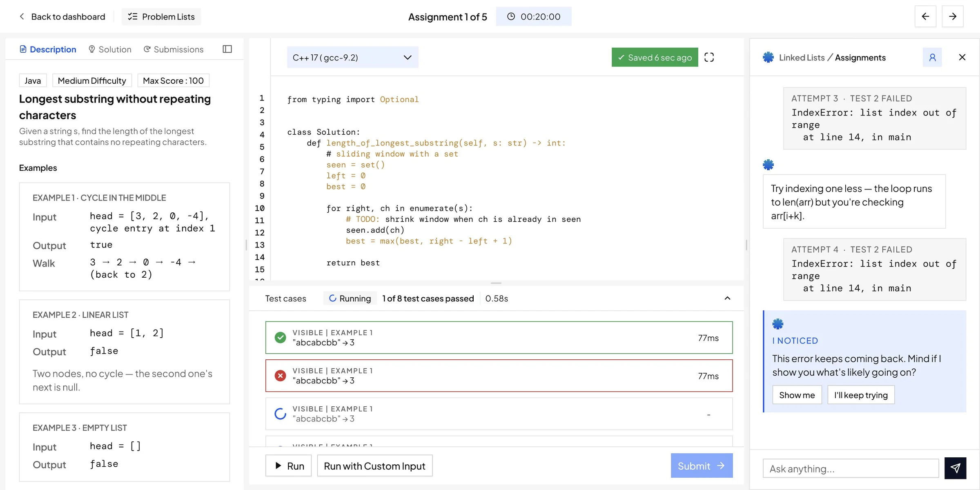Open the Submissions tab
The width and height of the screenshot is (980, 490).
[174, 49]
